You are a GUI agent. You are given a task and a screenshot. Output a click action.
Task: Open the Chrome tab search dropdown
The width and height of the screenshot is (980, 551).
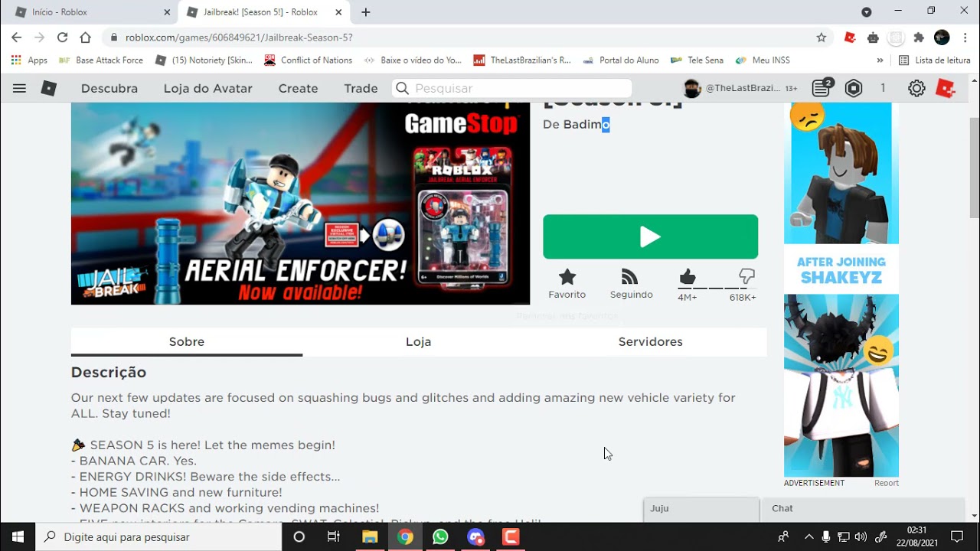pyautogui.click(x=866, y=12)
